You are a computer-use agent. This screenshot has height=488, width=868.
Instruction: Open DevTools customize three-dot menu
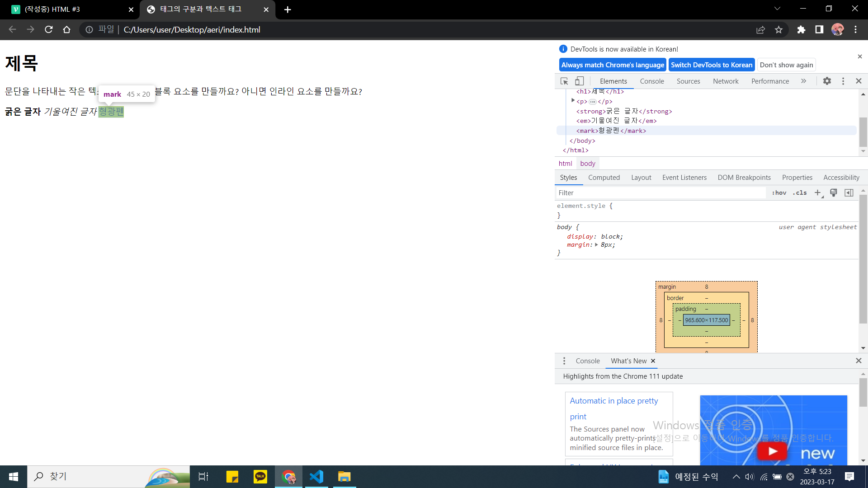coord(843,81)
